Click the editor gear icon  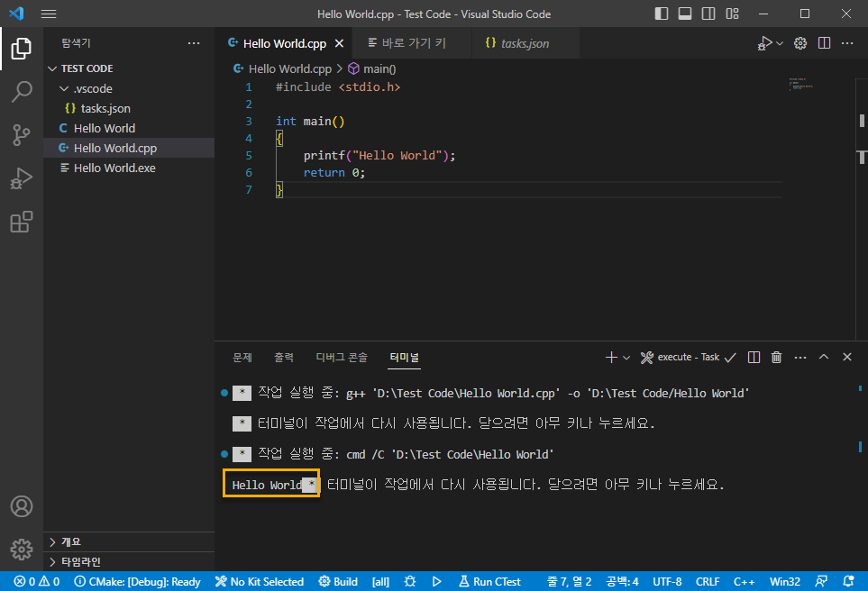pyautogui.click(x=799, y=43)
